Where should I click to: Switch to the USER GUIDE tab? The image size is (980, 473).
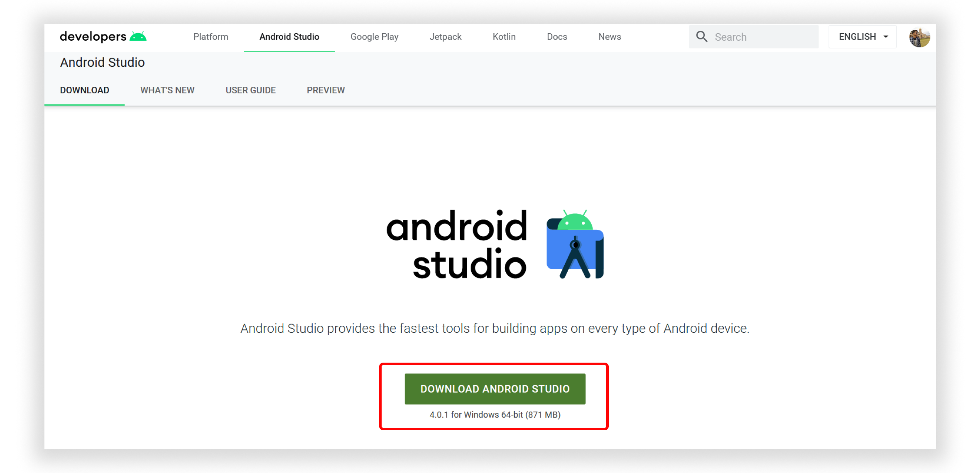tap(250, 90)
